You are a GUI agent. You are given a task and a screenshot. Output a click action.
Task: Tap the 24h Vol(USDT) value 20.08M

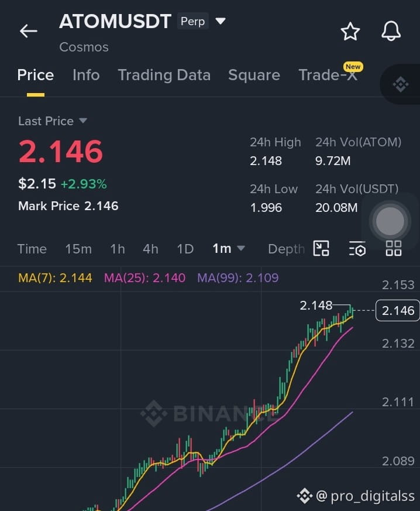point(336,208)
